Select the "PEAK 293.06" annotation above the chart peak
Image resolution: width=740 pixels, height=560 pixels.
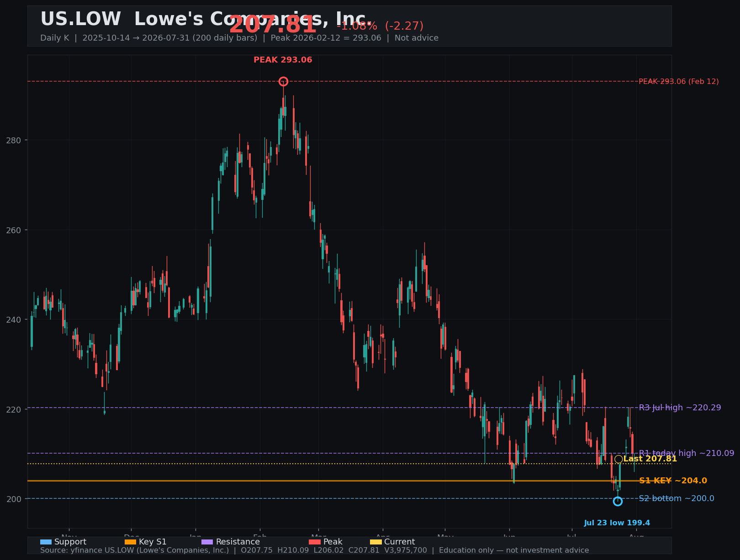[283, 60]
